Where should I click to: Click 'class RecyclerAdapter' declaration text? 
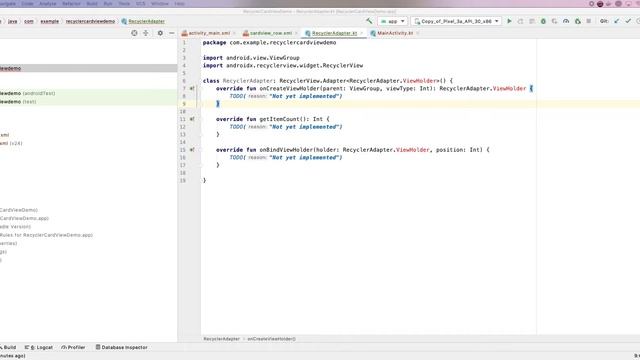tap(238, 81)
